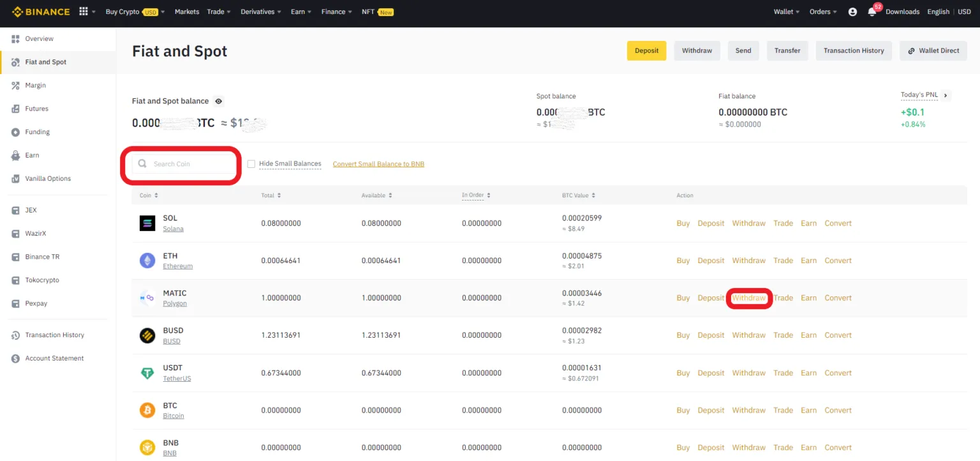The height and width of the screenshot is (461, 980).
Task: Click the JEX icon in the sidebar
Action: pyautogui.click(x=16, y=210)
